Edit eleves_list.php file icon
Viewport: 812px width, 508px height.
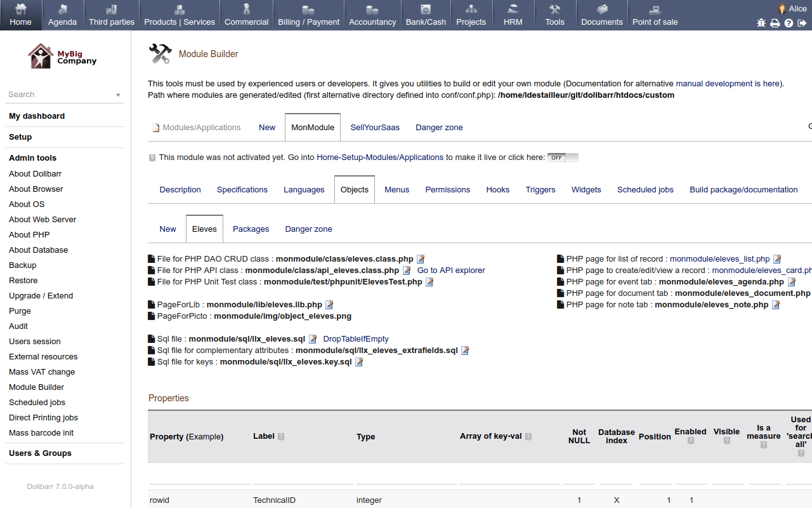(777, 259)
